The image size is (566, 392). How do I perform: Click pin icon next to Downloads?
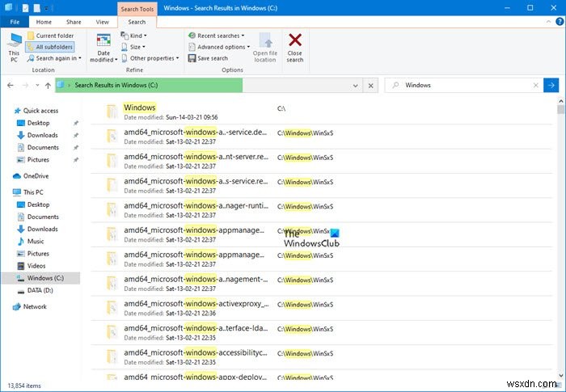(76, 135)
